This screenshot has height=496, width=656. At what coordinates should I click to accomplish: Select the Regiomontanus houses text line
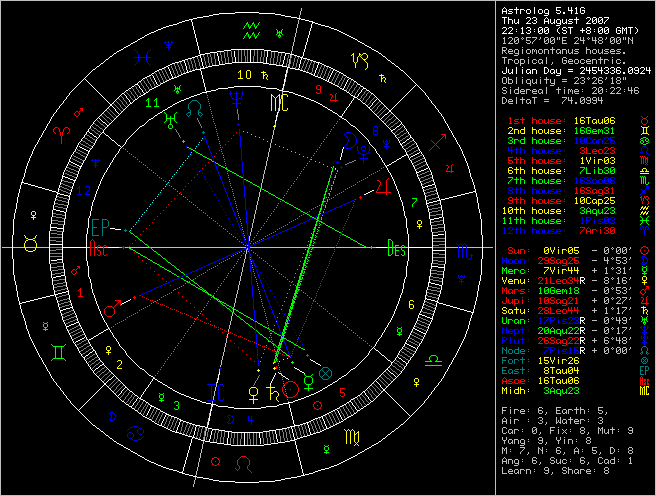click(x=562, y=49)
